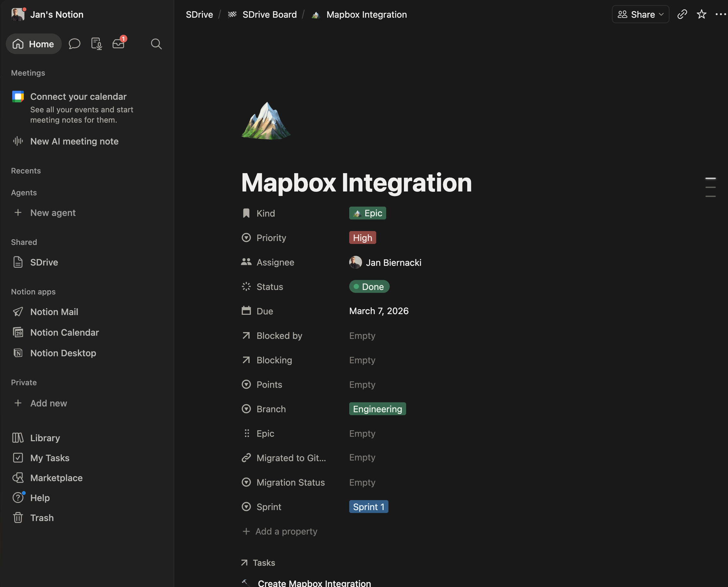Click the Help question mark icon
This screenshot has width=728, height=587.
point(18,498)
